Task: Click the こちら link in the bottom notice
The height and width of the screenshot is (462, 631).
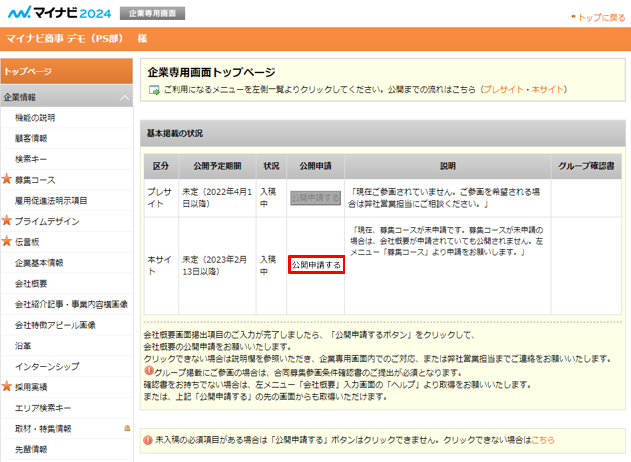Action: (542, 439)
